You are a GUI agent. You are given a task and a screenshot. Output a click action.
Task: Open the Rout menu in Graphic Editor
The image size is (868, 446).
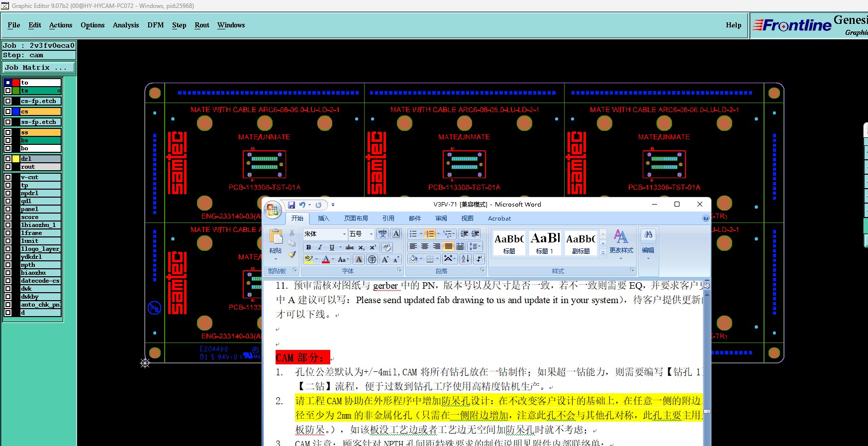[x=202, y=25]
